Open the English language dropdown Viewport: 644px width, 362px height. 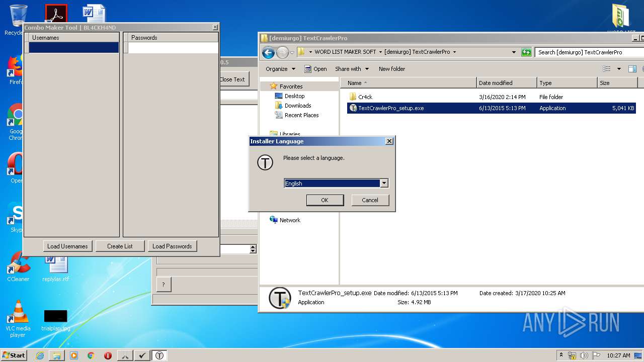pos(384,184)
